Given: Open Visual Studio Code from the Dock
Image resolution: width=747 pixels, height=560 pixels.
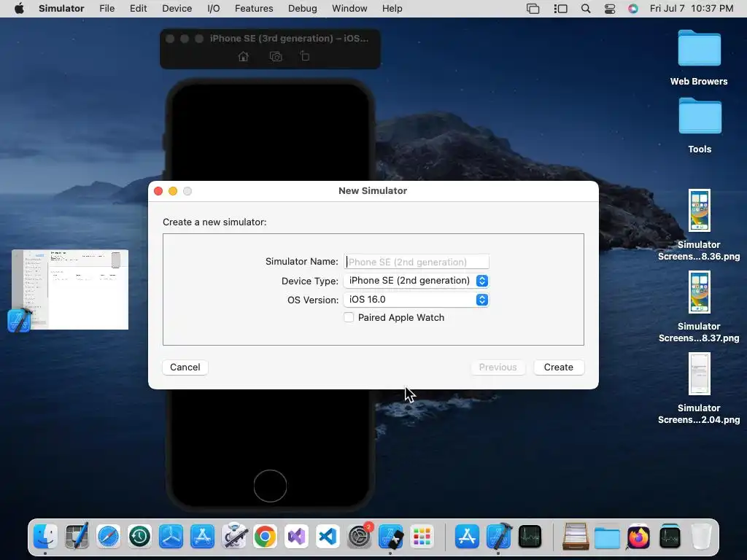Looking at the screenshot, I should click(x=328, y=537).
